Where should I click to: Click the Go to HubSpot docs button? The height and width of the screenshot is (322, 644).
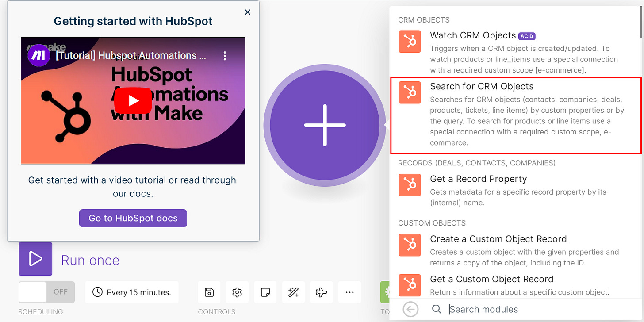point(133,218)
